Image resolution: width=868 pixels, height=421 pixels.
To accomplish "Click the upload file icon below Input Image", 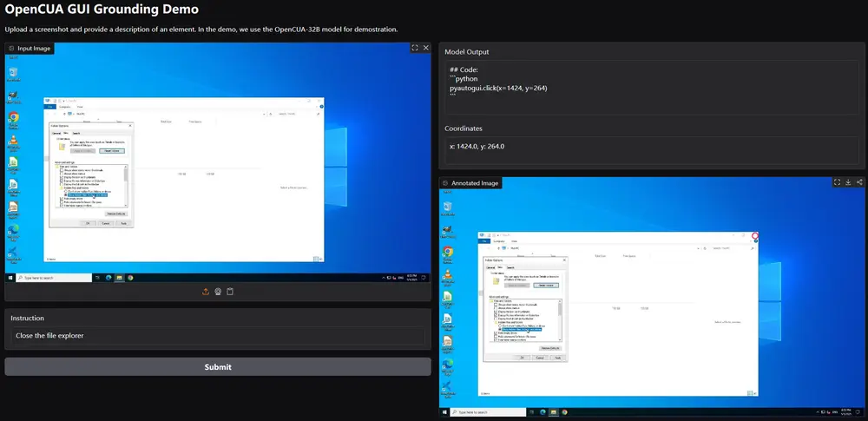I will [206, 292].
